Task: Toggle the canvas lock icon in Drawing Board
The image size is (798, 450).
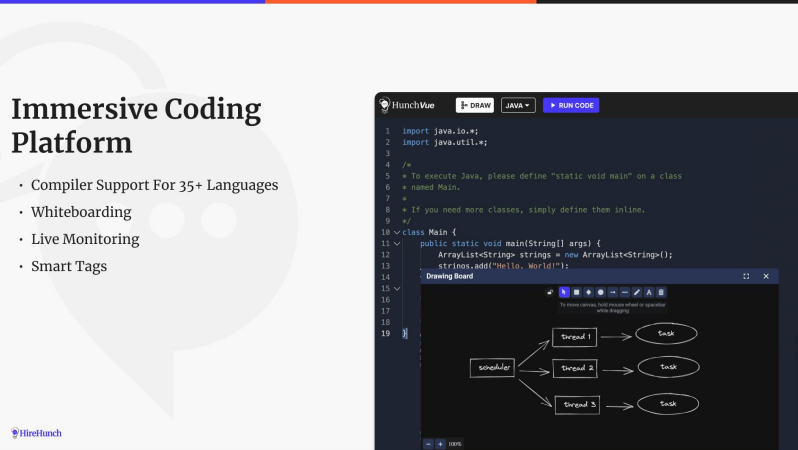Action: (550, 292)
